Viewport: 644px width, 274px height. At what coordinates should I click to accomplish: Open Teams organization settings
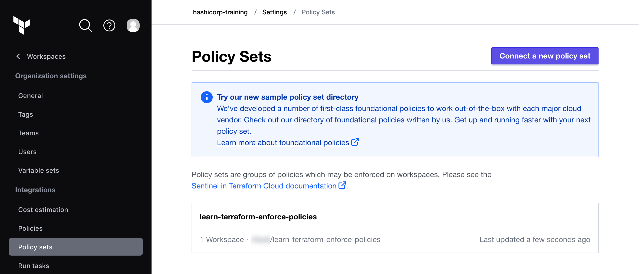pos(28,133)
